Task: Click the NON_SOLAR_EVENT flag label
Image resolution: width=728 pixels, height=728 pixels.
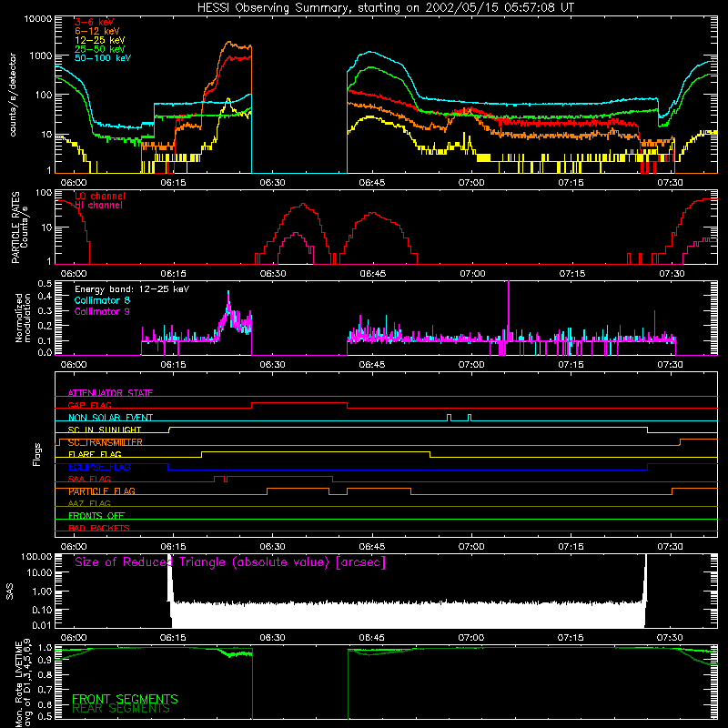Action: click(110, 418)
